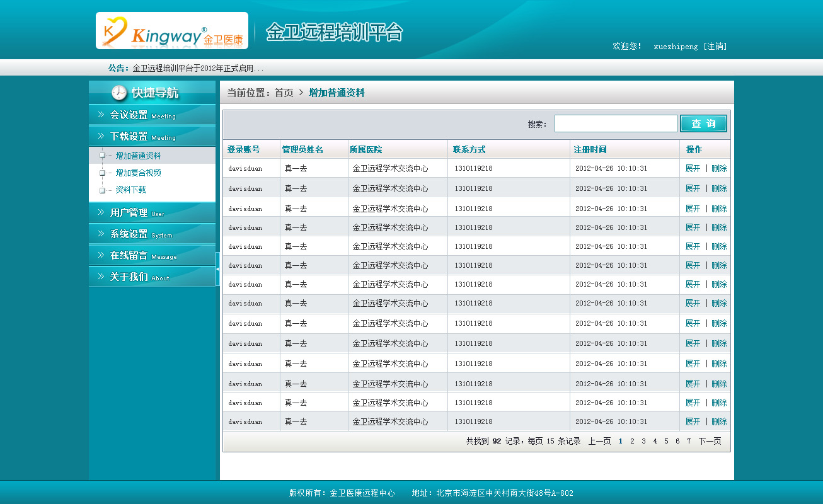Click the Kingway 金卫医康 logo
The width and height of the screenshot is (823, 504).
coord(172,30)
